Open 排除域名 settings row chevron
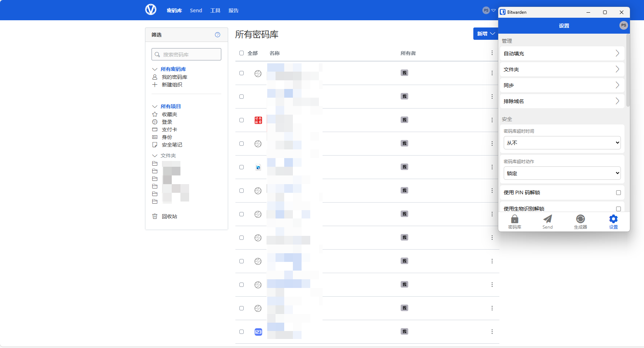644x348 pixels. (x=617, y=101)
